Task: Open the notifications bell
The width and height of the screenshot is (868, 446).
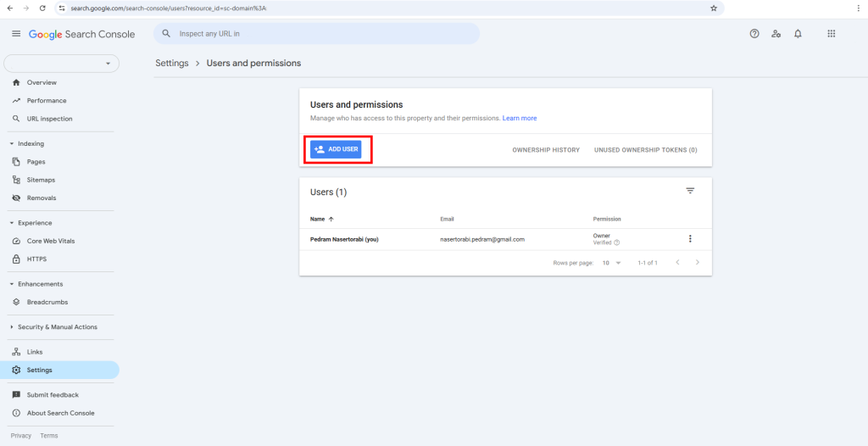Action: pyautogui.click(x=798, y=34)
